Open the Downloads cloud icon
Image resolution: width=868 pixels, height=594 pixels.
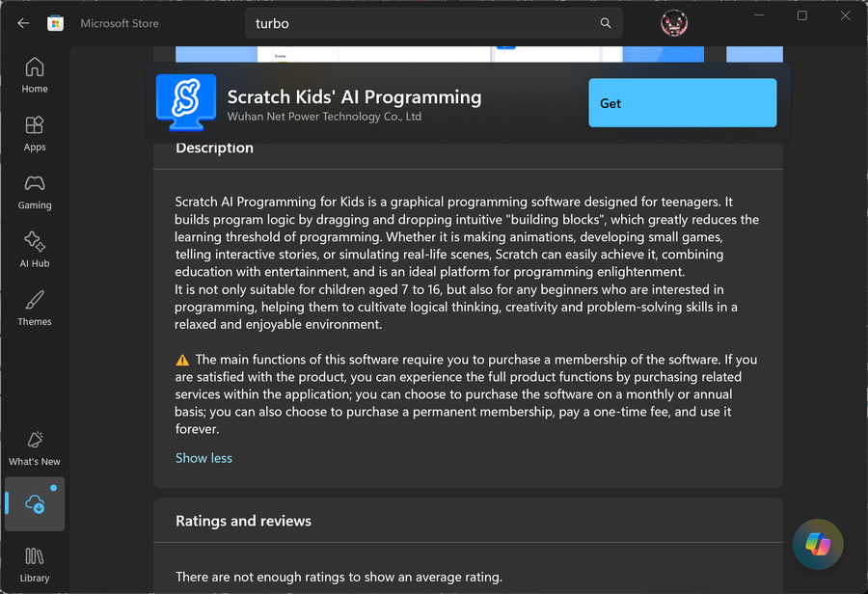[x=35, y=503]
